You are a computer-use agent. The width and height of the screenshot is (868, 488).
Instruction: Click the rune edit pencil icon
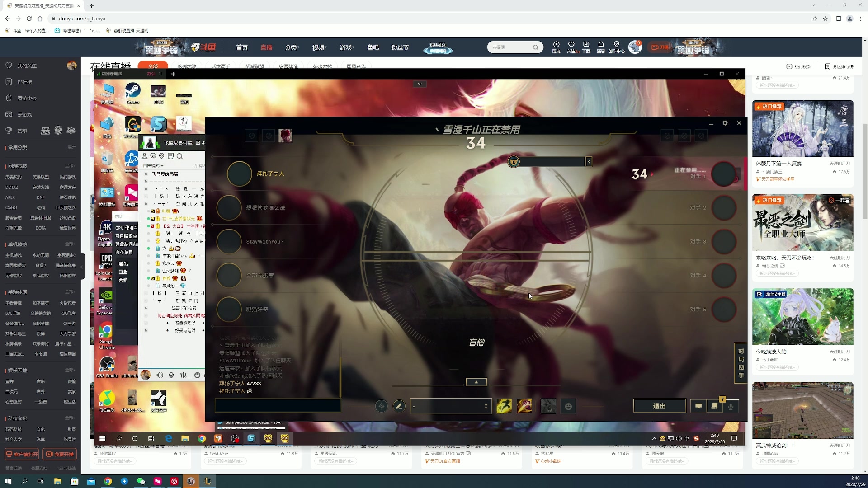click(399, 406)
